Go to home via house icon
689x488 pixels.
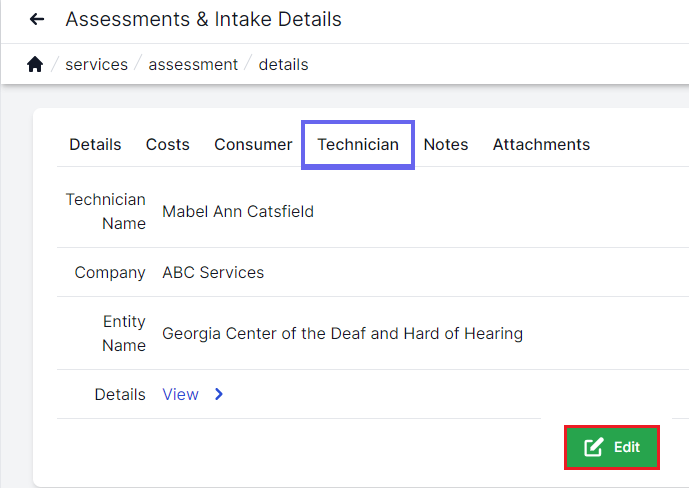pos(35,64)
